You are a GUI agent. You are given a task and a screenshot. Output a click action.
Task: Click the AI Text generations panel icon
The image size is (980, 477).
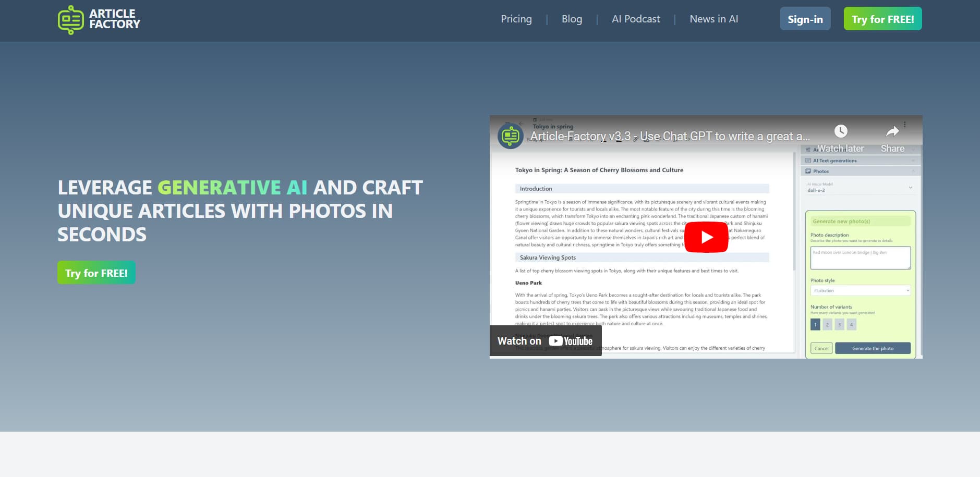pos(808,161)
